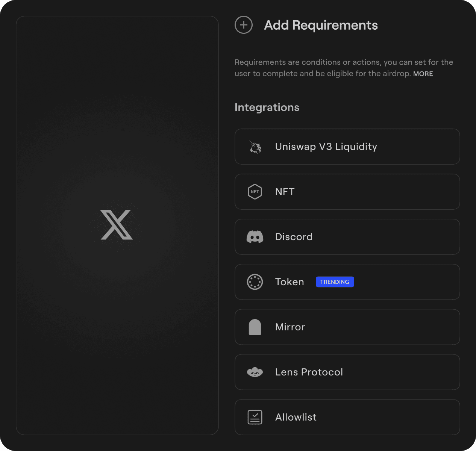The image size is (476, 451).
Task: Open the MORE link in description
Action: coord(423,74)
